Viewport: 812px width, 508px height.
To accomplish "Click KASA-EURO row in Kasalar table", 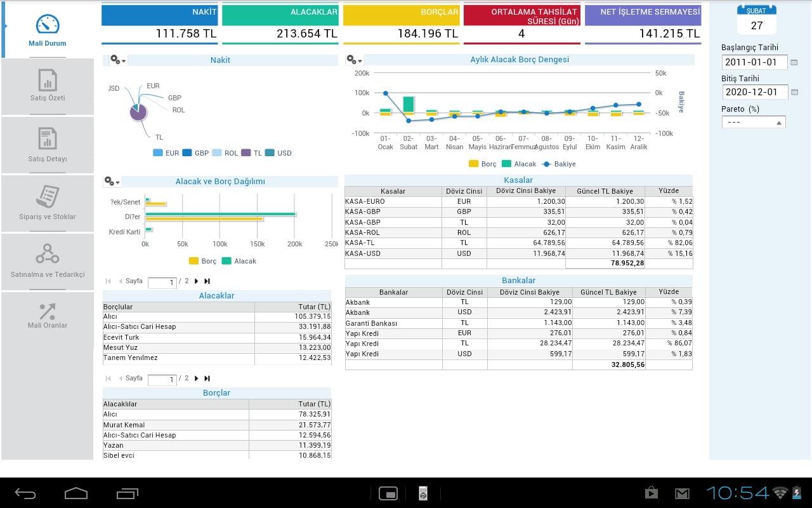I will (519, 201).
